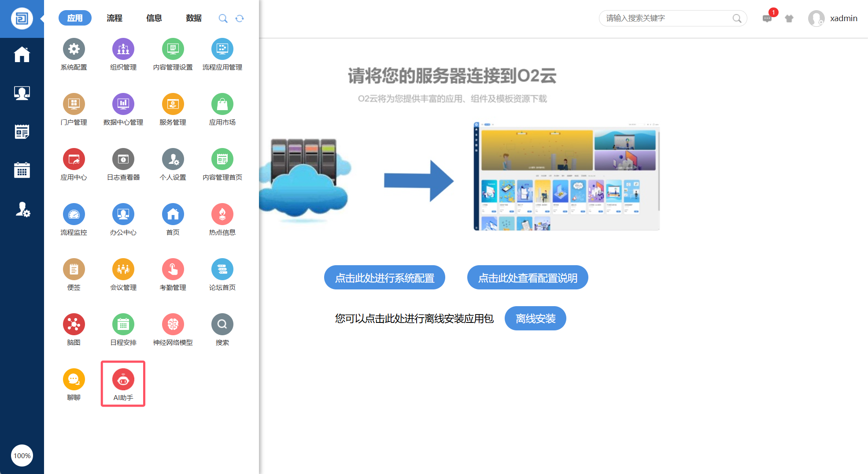Open the notification messages icon
This screenshot has width=868, height=474.
767,19
